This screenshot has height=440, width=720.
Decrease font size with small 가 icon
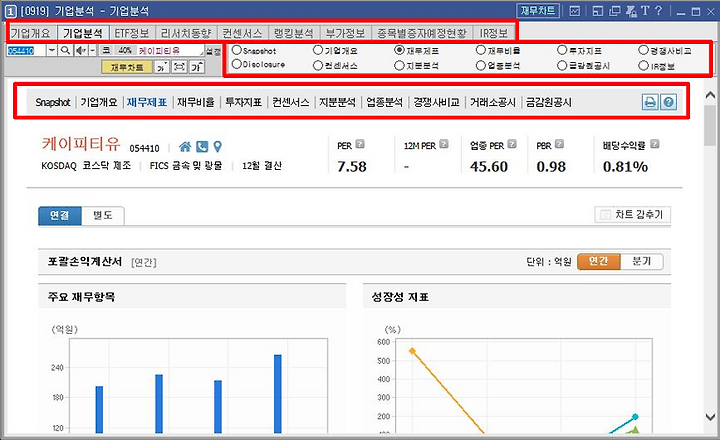[x=162, y=67]
